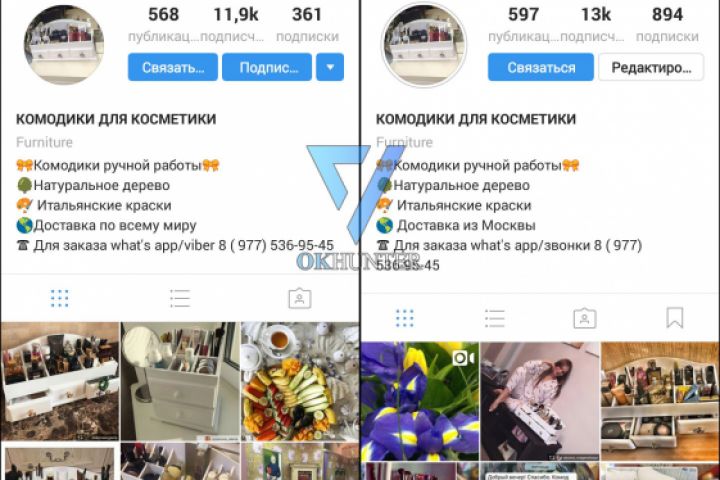This screenshot has height=480, width=720.
Task: Open the left profile avatar picture
Action: pyautogui.click(x=64, y=45)
